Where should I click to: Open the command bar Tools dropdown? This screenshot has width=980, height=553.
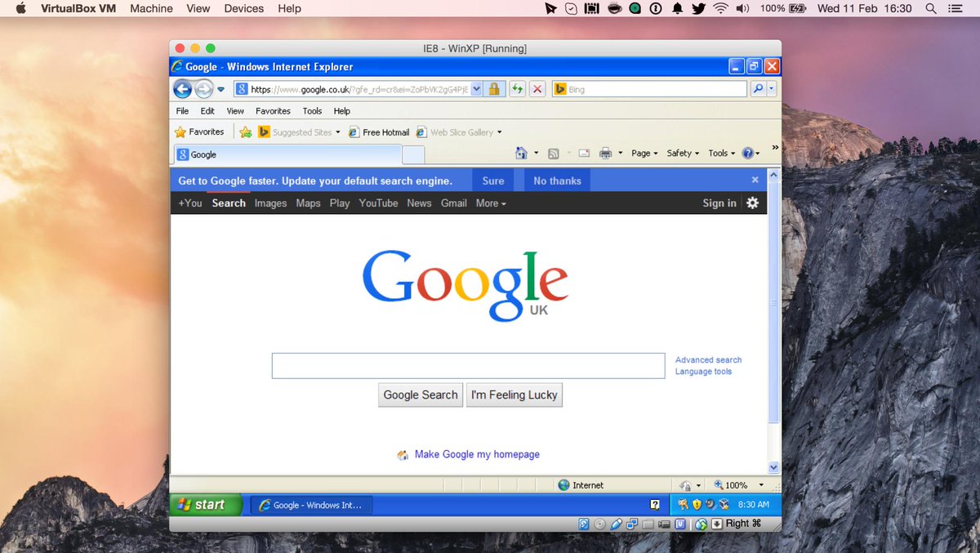pyautogui.click(x=721, y=153)
